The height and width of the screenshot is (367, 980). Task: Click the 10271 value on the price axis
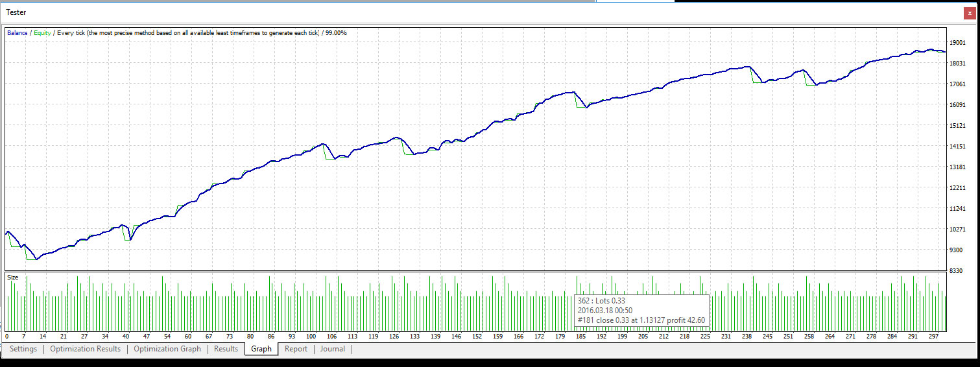[x=958, y=230]
